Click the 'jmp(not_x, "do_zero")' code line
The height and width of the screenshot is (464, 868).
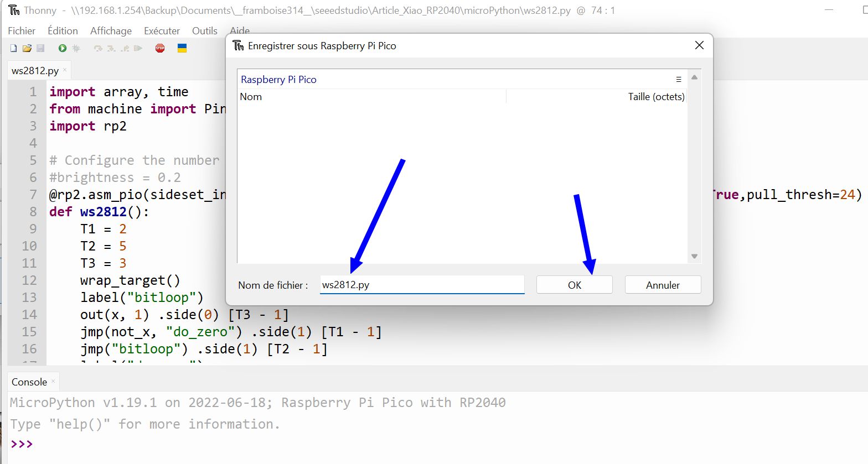coord(231,332)
